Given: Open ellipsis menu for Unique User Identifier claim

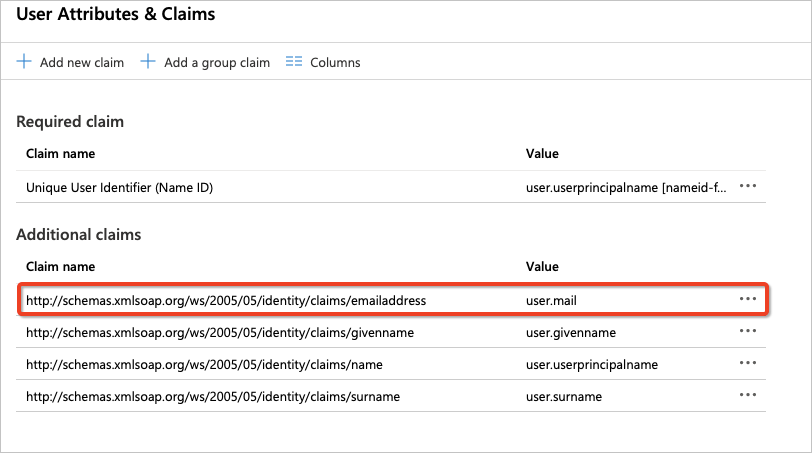Looking at the screenshot, I should pyautogui.click(x=747, y=187).
